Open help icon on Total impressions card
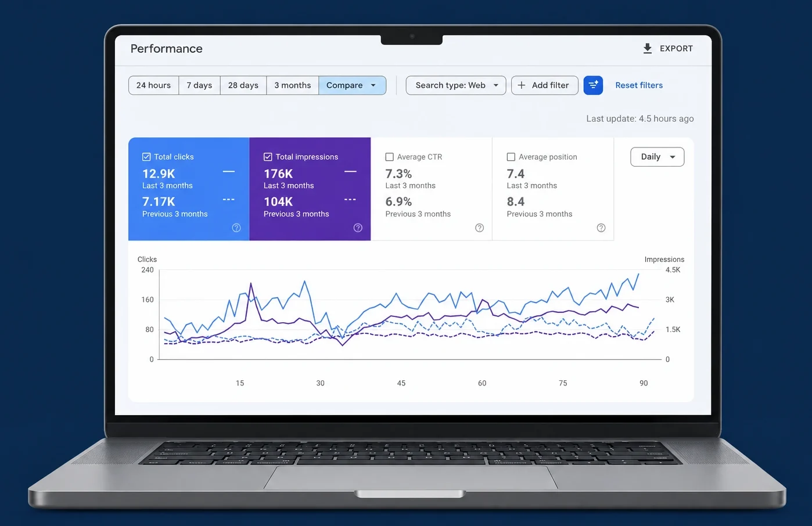 [x=358, y=228]
